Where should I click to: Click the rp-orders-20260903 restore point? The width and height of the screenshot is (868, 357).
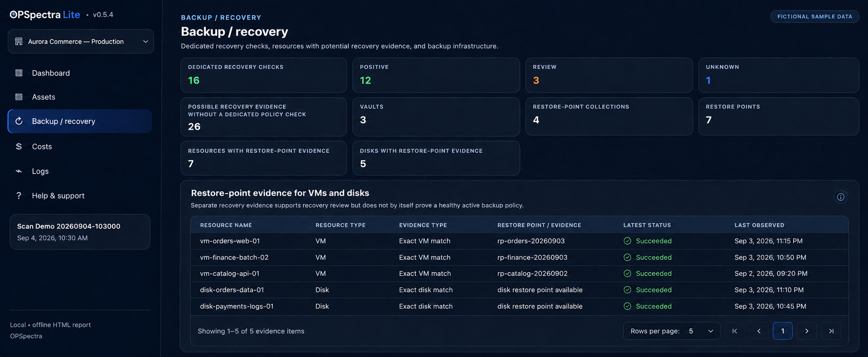coord(531,241)
